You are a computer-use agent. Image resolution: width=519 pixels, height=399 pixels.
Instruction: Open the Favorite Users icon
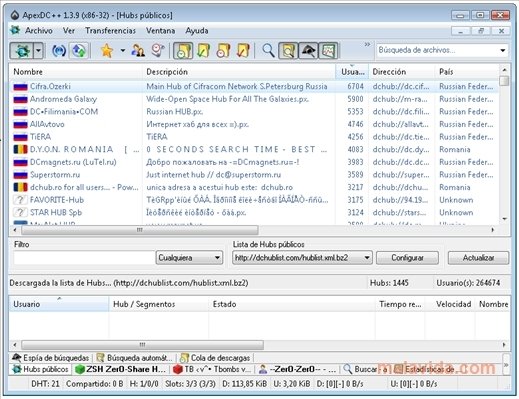[x=138, y=51]
